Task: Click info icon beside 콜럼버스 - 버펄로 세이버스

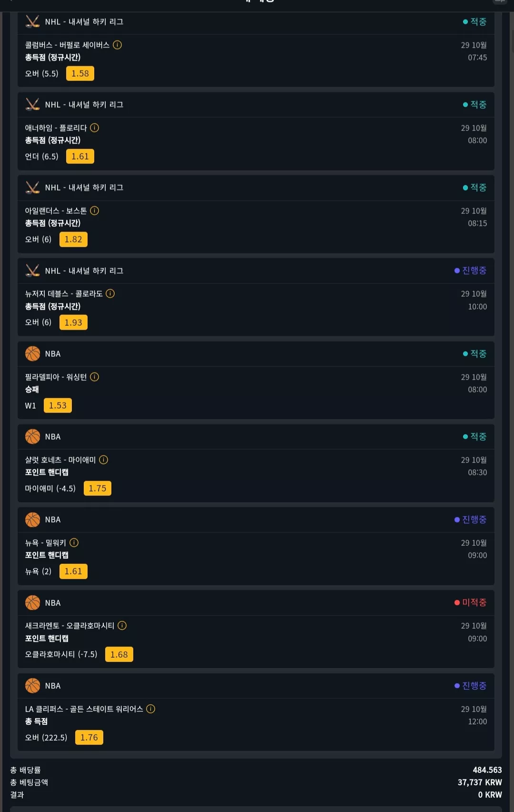Action: tap(118, 45)
